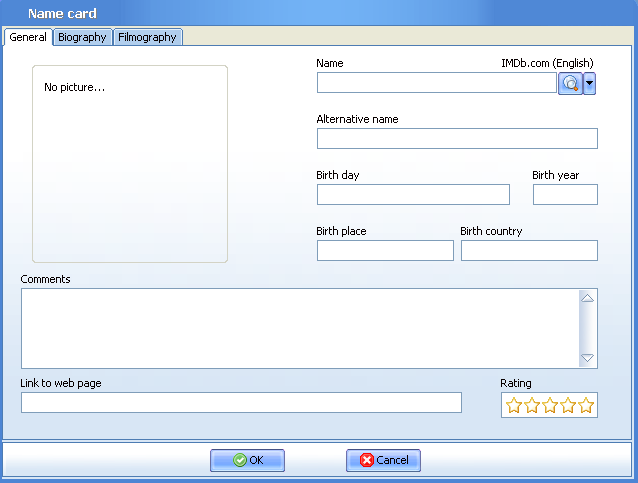
Task: Focus the Birth place field
Action: pos(385,250)
